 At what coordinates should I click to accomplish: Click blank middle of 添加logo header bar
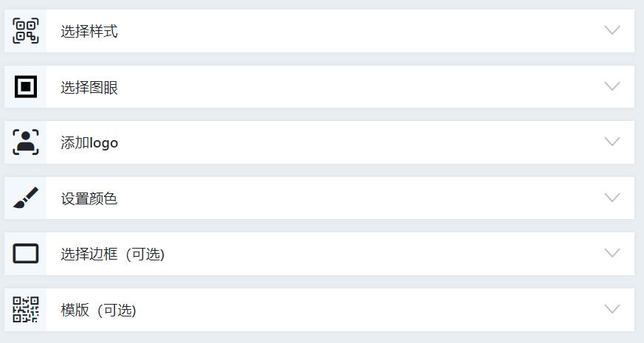click(354, 142)
